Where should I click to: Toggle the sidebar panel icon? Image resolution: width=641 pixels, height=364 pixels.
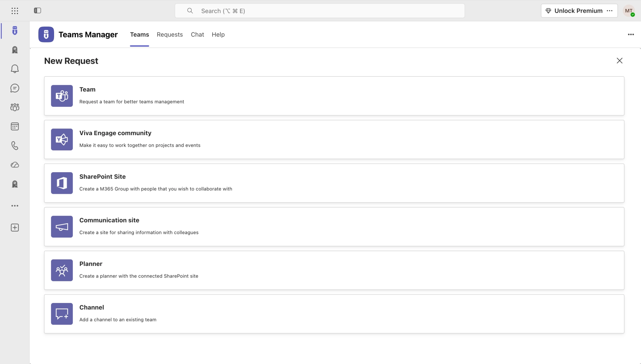click(x=37, y=11)
